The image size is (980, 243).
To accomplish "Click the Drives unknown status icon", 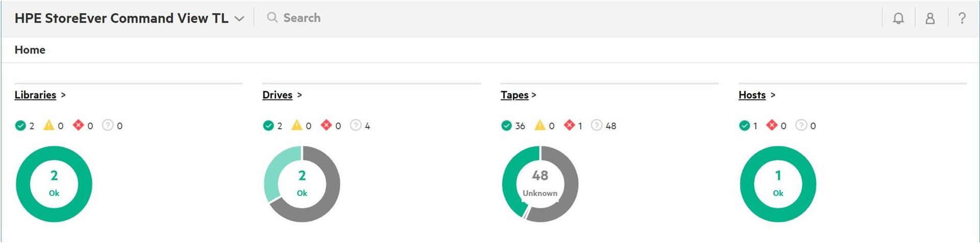I will coord(356,125).
